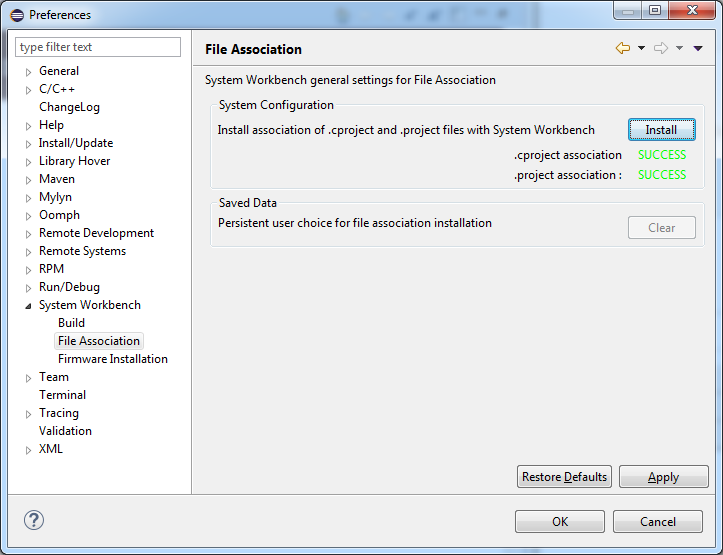
Task: Open the Firmware Installation page
Action: pos(113,359)
